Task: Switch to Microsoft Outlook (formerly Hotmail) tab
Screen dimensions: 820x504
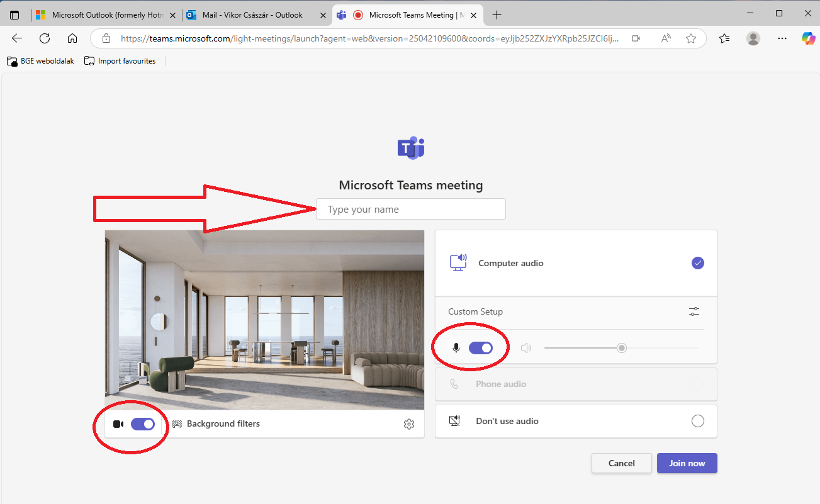Action: tap(105, 14)
